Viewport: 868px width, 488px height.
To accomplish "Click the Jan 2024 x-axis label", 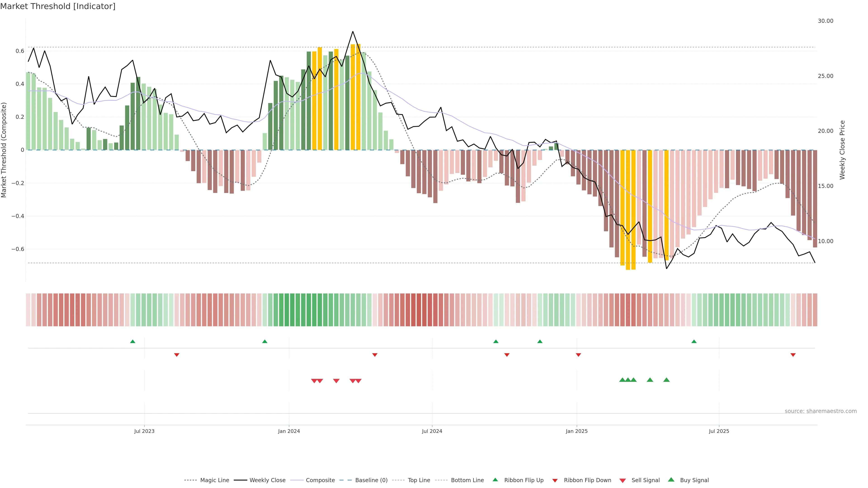I will pyautogui.click(x=289, y=431).
